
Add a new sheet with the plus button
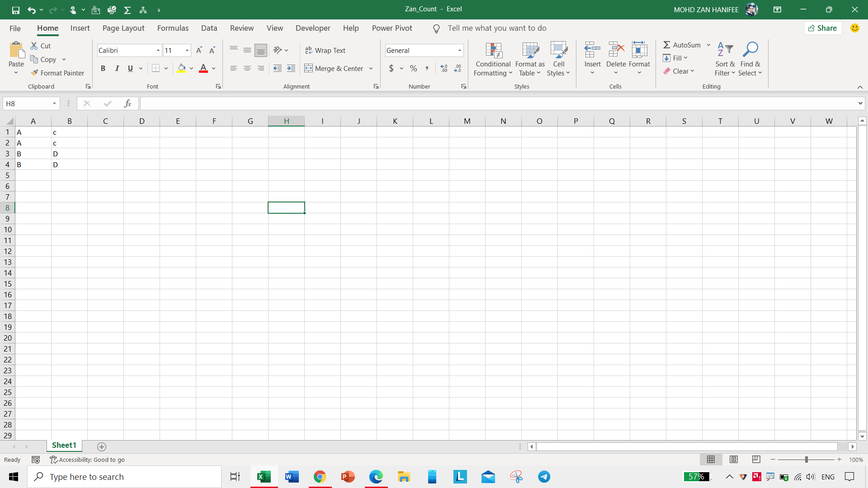(101, 447)
